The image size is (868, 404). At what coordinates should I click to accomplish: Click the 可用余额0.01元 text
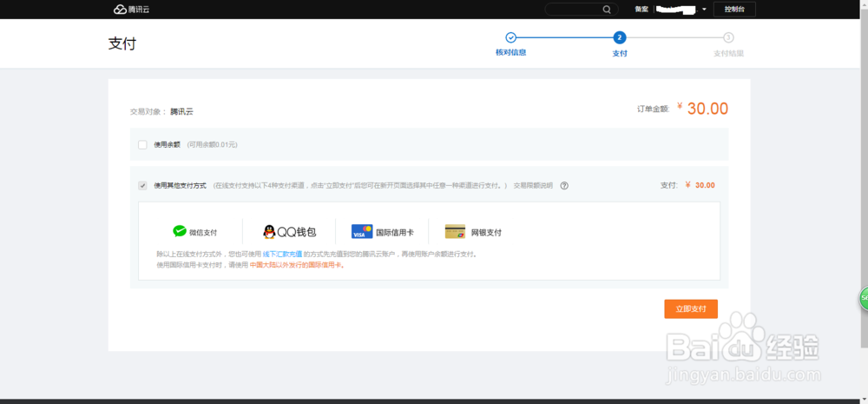point(212,144)
